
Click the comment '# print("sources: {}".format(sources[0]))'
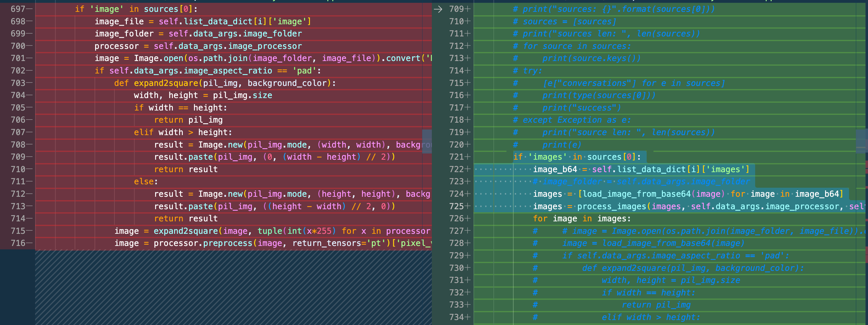click(x=614, y=9)
